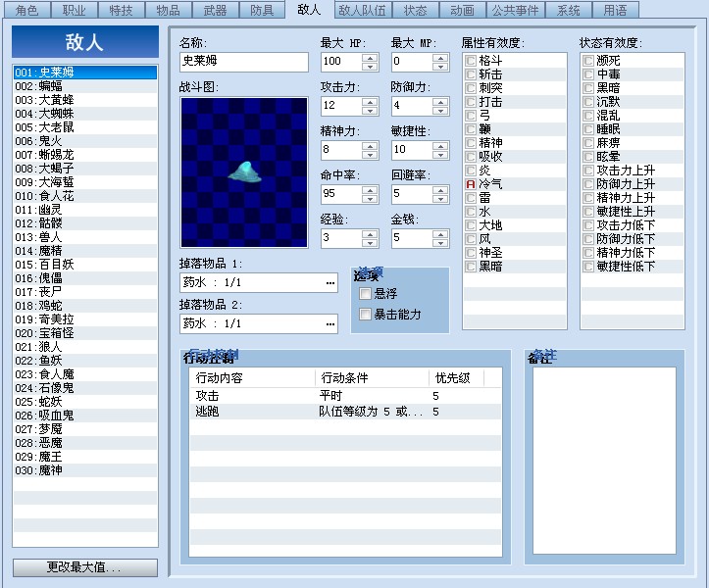
Task: Increase 精神力 with up arrow
Action: [x=370, y=146]
